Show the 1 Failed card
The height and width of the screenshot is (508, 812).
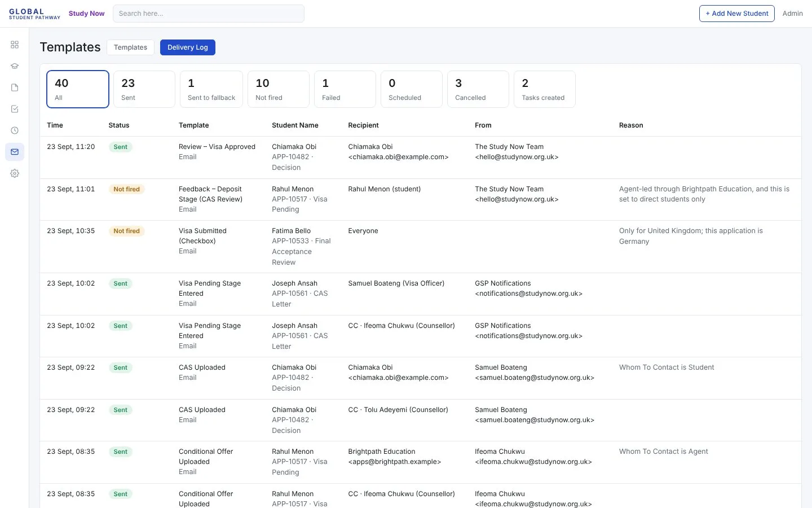point(345,89)
